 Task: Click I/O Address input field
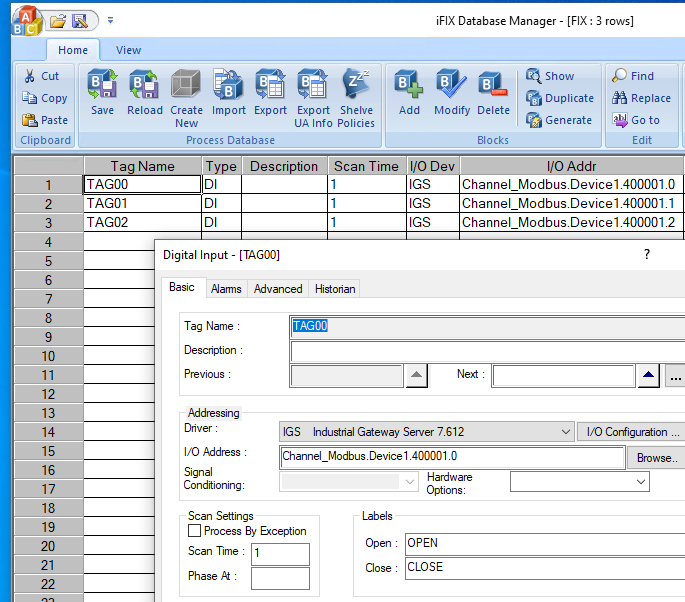click(x=452, y=457)
